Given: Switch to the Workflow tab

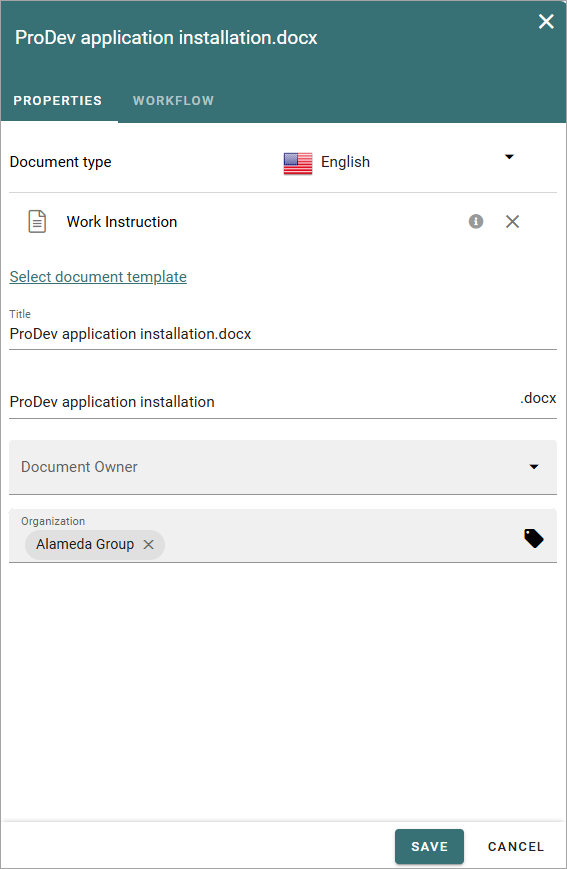Looking at the screenshot, I should 173,101.
